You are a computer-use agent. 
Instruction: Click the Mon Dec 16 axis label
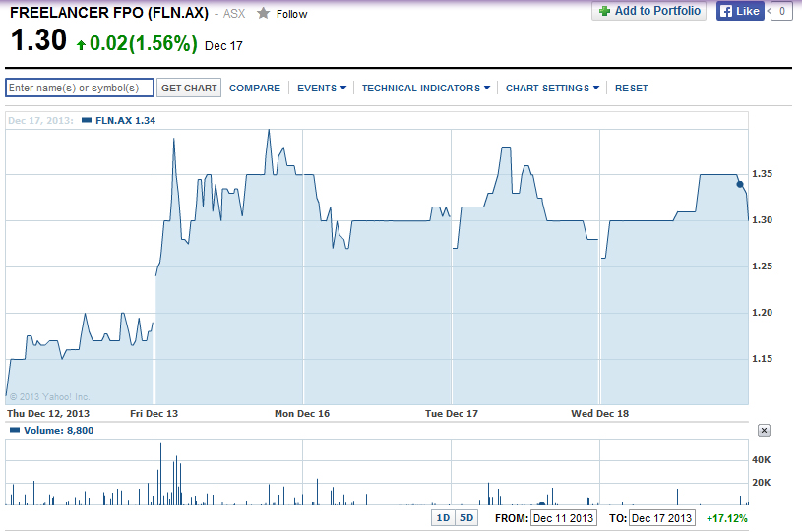point(302,413)
